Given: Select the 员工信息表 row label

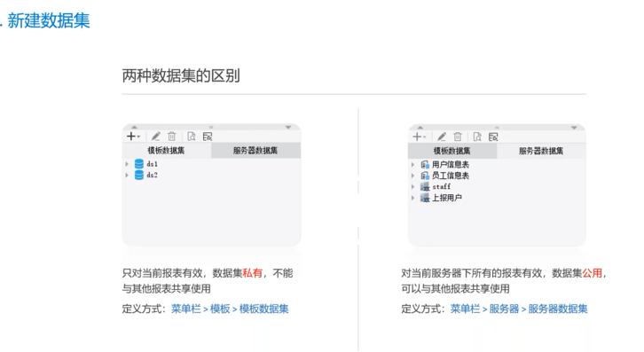Looking at the screenshot, I should (451, 176).
